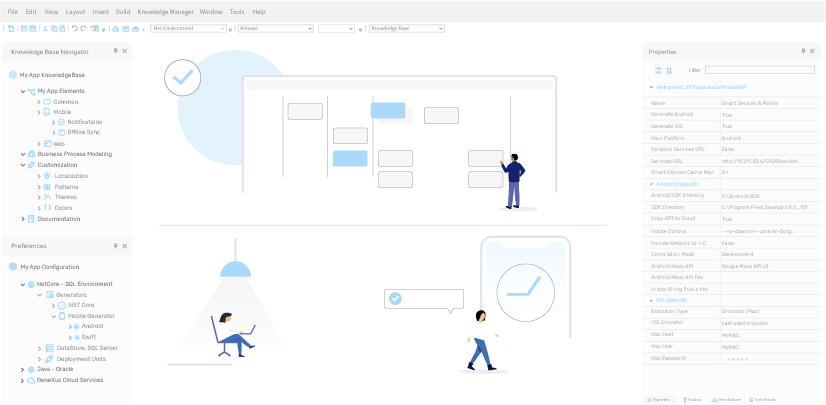The width and height of the screenshot is (826, 405).
Task: Close the Preferences panel
Action: 125,246
